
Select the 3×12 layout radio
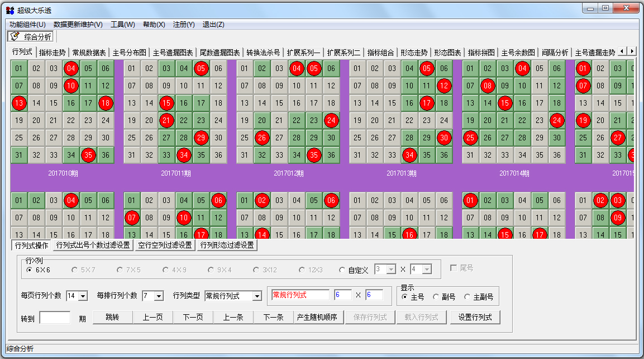(x=256, y=270)
